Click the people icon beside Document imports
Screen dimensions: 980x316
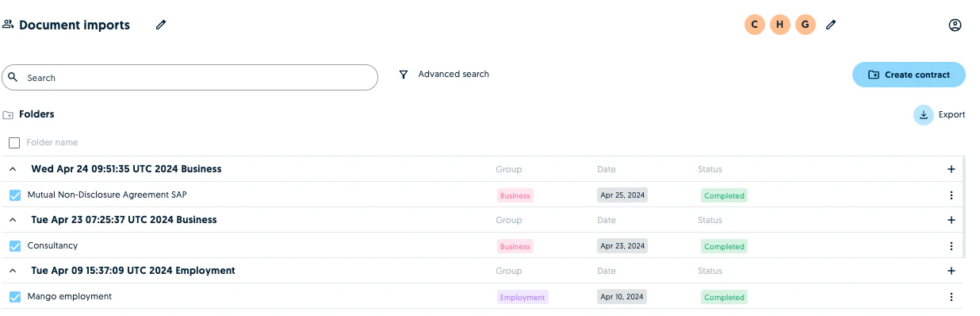(8, 25)
